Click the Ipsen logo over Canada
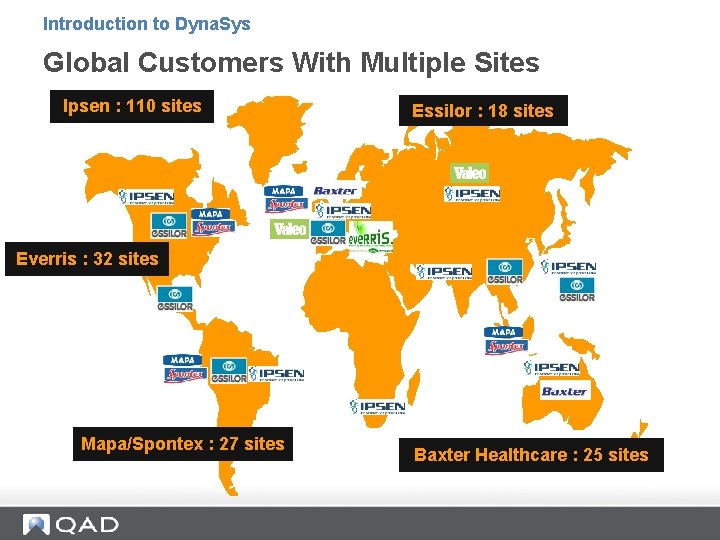This screenshot has width=720, height=540. click(x=146, y=197)
